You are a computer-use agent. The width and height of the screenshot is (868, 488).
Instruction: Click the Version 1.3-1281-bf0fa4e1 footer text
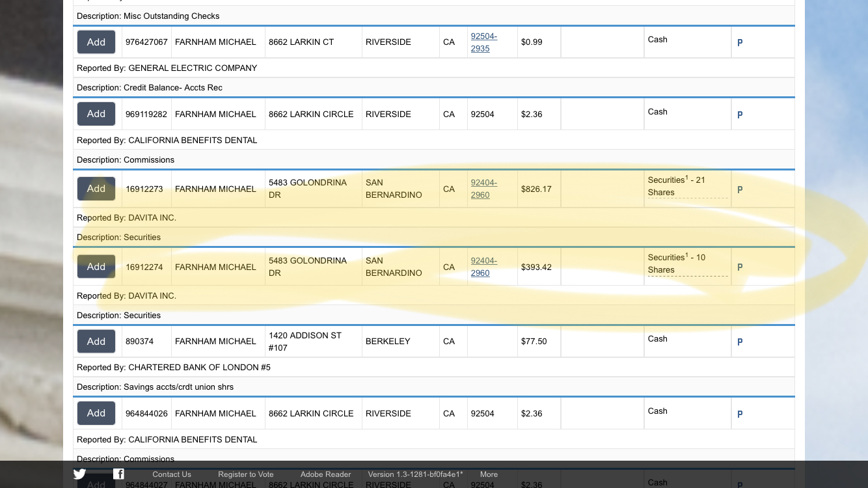pos(416,474)
